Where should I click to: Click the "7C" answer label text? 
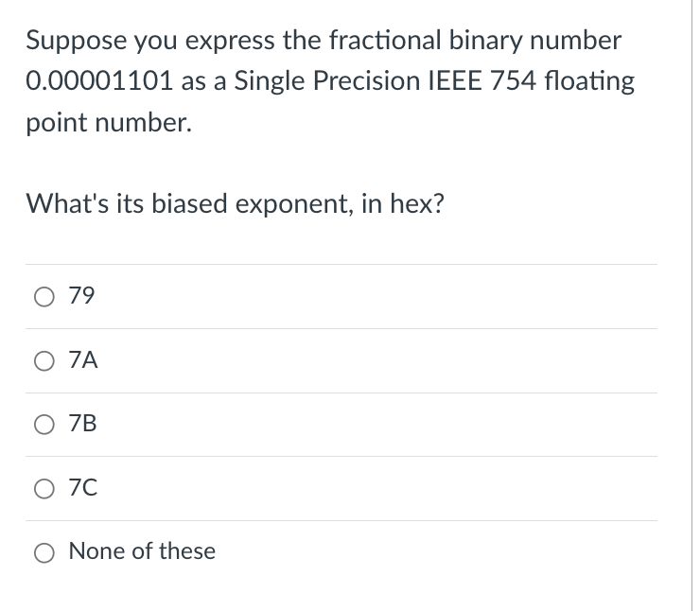pyautogui.click(x=83, y=487)
